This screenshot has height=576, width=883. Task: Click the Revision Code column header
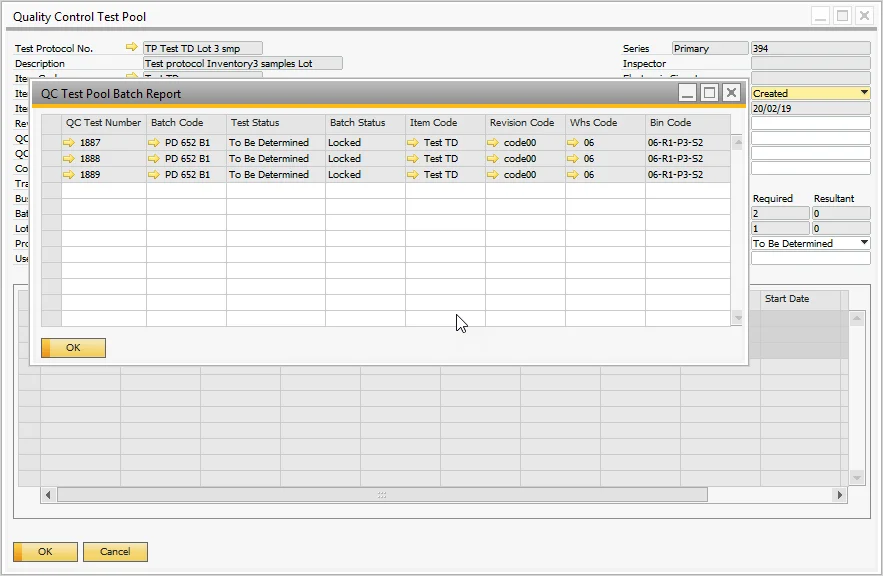(x=525, y=123)
